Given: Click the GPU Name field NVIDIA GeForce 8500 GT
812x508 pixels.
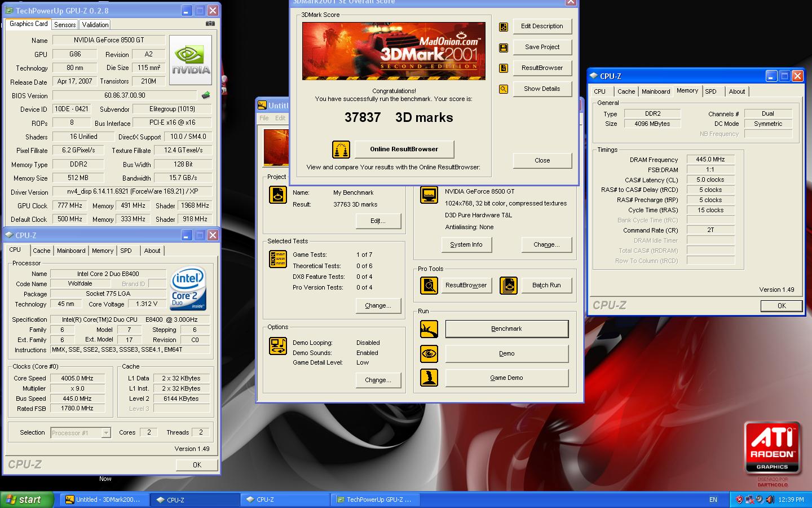Looking at the screenshot, I should click(x=109, y=40).
